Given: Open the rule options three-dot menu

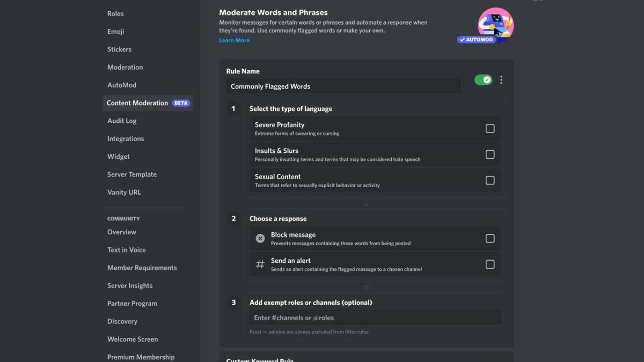Looking at the screenshot, I should coord(501,79).
